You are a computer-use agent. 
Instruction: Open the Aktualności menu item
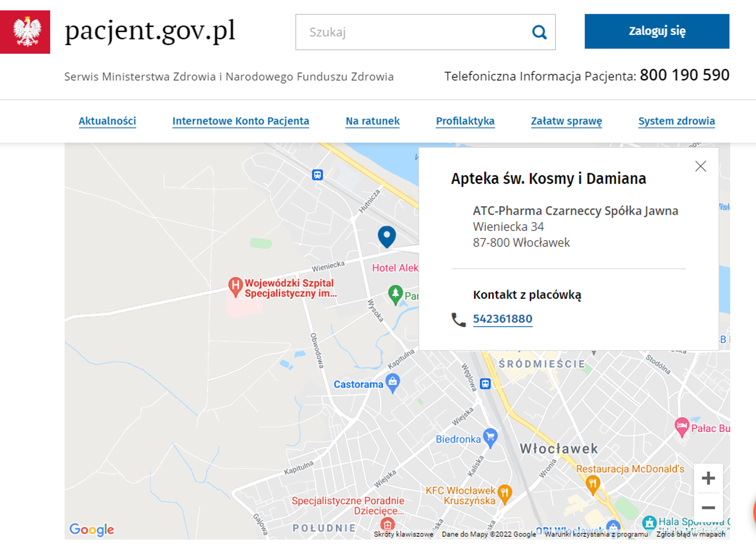(107, 121)
